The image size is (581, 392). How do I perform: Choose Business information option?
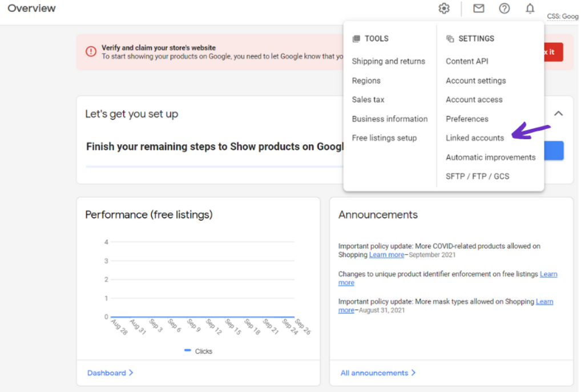[x=389, y=119]
